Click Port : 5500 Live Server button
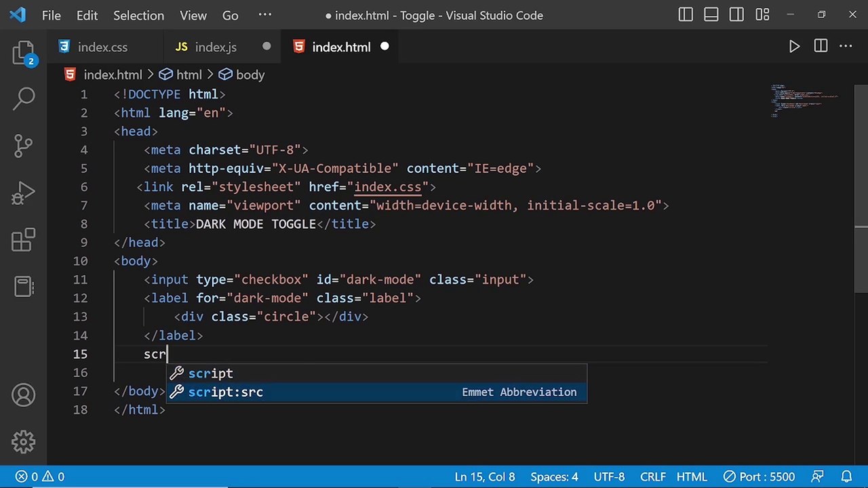Screen dimensions: 868x488 tap(758, 476)
